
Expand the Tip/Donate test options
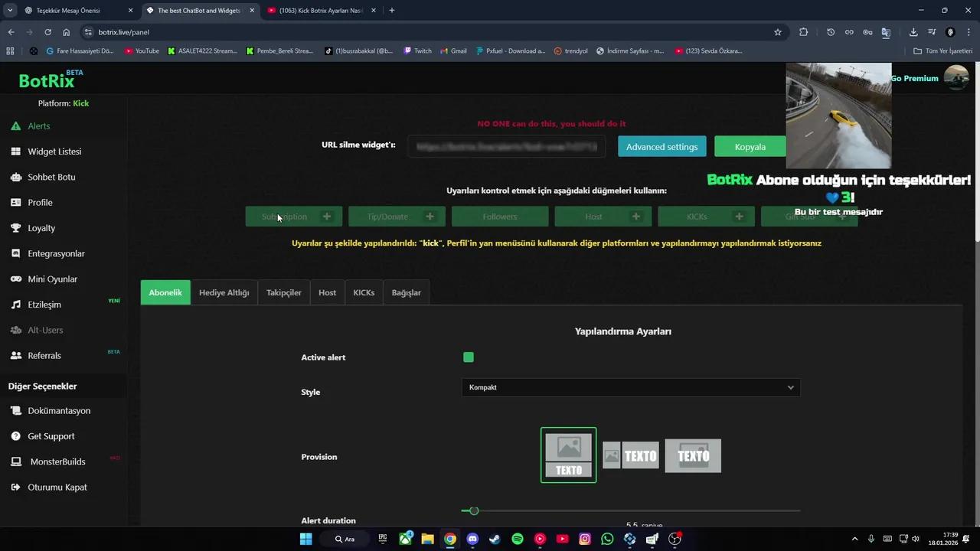pyautogui.click(x=430, y=217)
